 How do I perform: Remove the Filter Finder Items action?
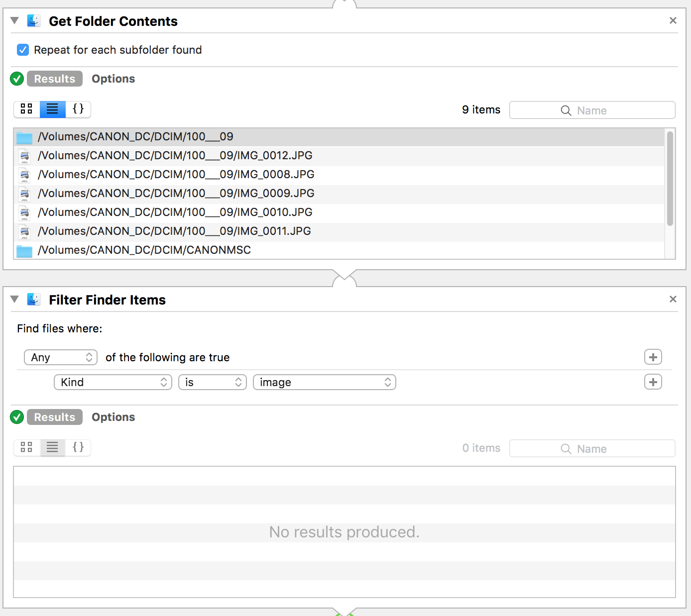[673, 299]
